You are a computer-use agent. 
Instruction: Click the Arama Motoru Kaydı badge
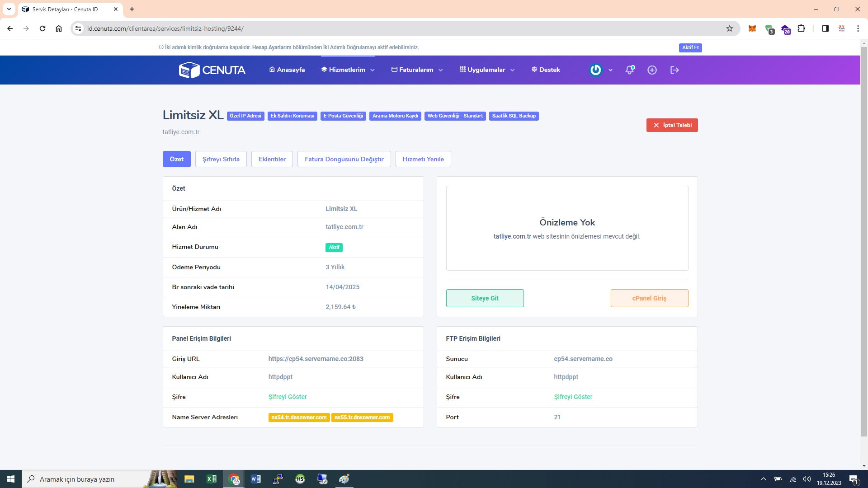tap(395, 116)
